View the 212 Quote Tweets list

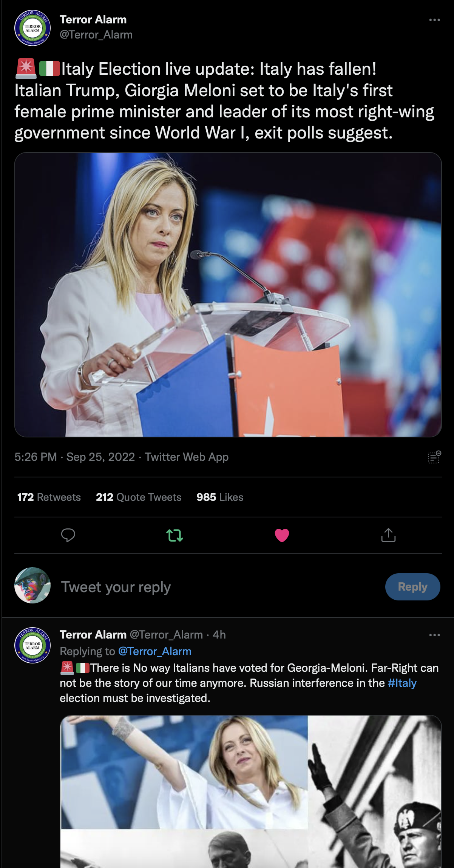(139, 497)
